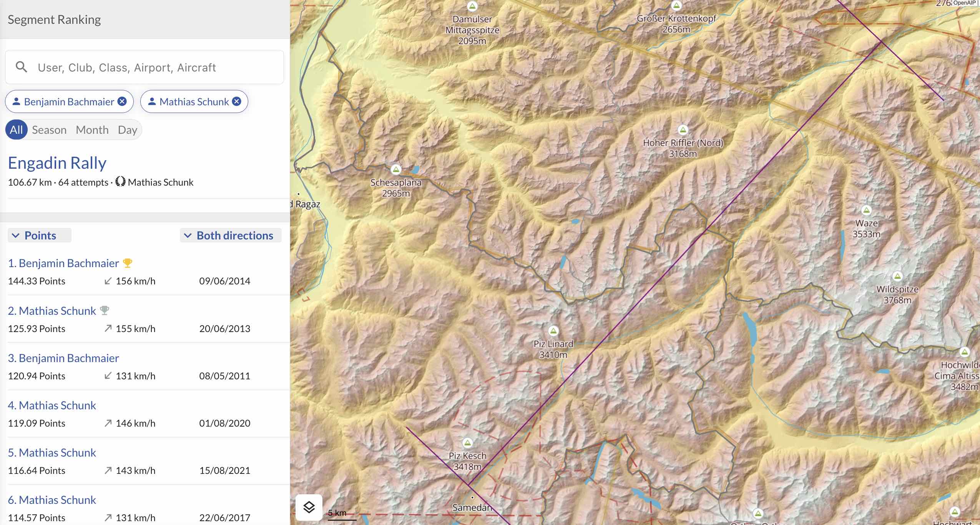Remove the Benjamin Bachmaier filter chip
This screenshot has width=980, height=525.
tap(122, 101)
